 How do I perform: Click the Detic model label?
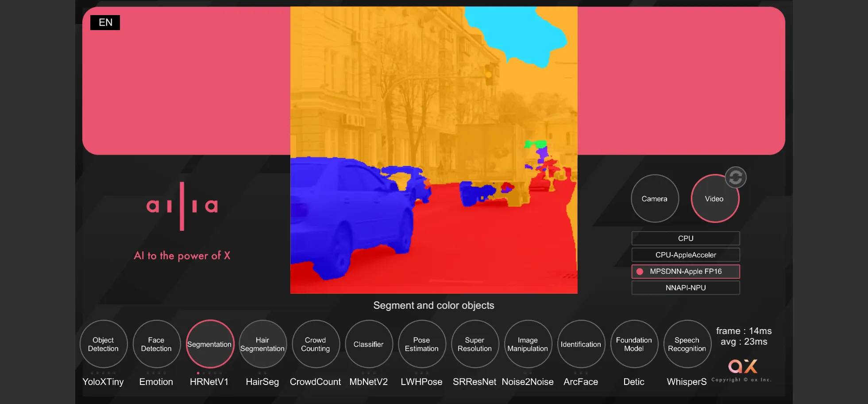click(x=634, y=382)
